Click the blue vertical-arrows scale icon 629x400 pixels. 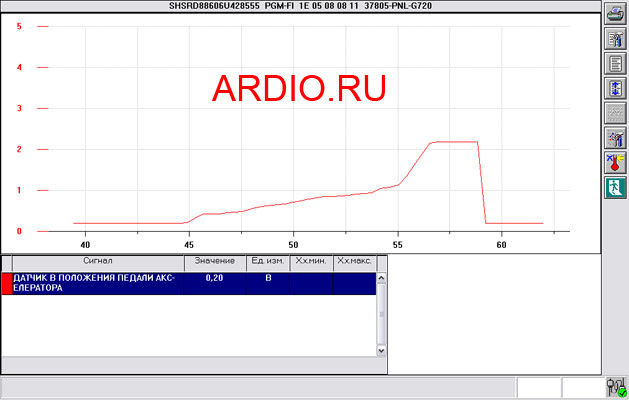[615, 88]
